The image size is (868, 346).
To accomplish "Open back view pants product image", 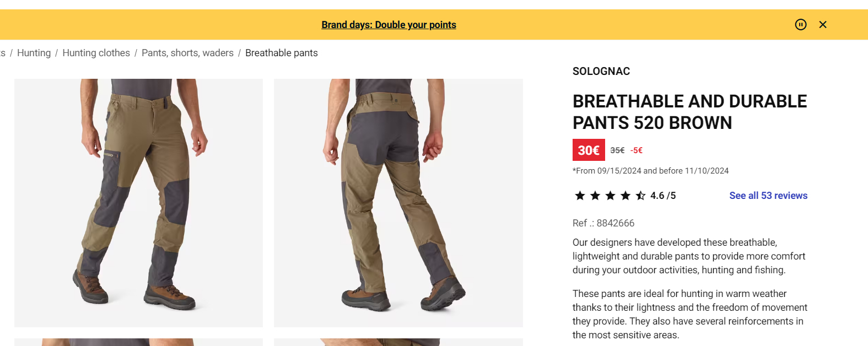I will coord(398,203).
